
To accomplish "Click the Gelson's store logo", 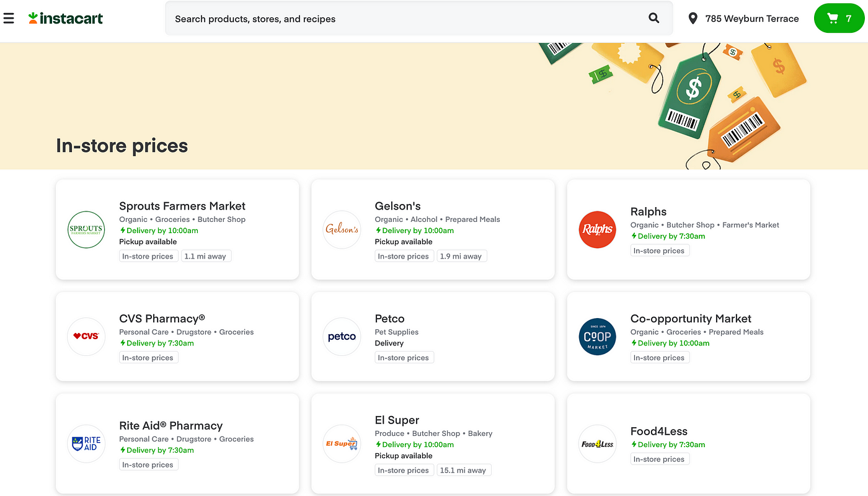I will point(342,229).
